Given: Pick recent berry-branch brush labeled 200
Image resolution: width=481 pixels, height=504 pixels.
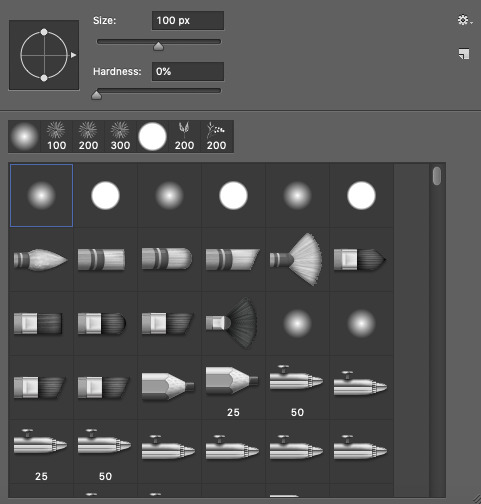Looking at the screenshot, I should [216, 136].
